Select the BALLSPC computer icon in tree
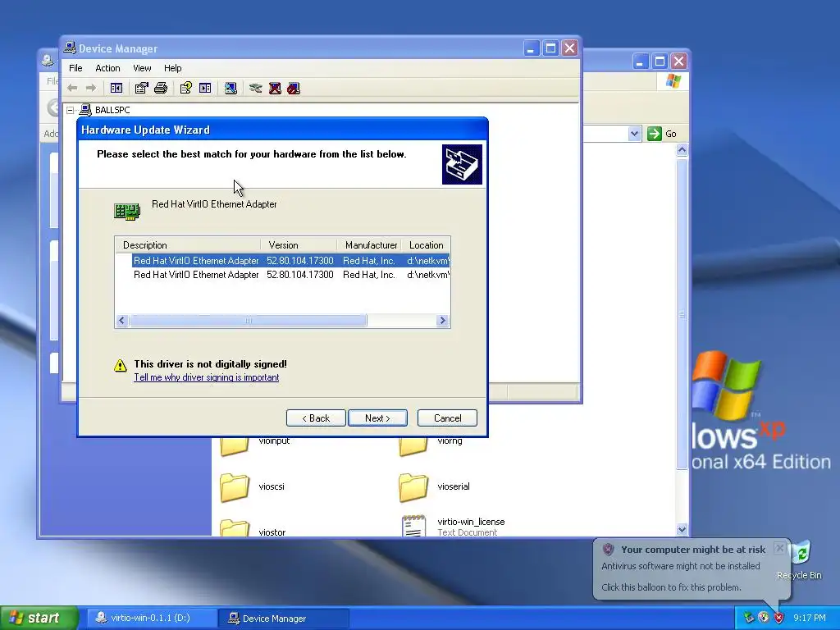 coord(85,110)
